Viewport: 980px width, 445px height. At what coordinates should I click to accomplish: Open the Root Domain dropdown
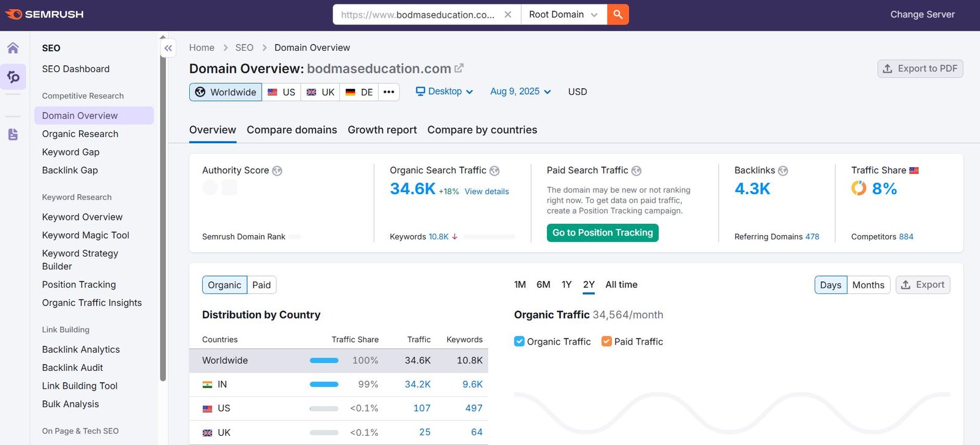pos(563,15)
